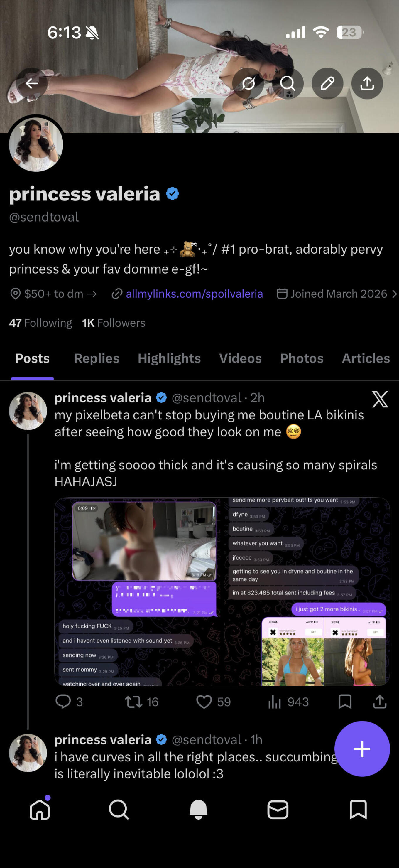Open the video thumbnail in first post
Image resolution: width=399 pixels, height=868 pixels.
click(144, 541)
